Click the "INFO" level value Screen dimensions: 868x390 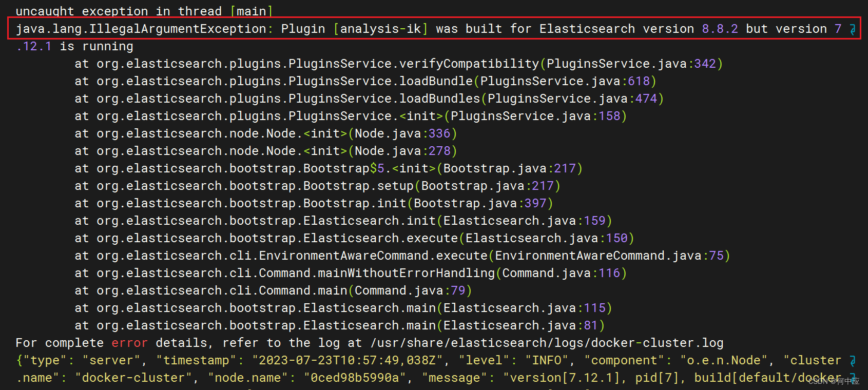tap(547, 360)
